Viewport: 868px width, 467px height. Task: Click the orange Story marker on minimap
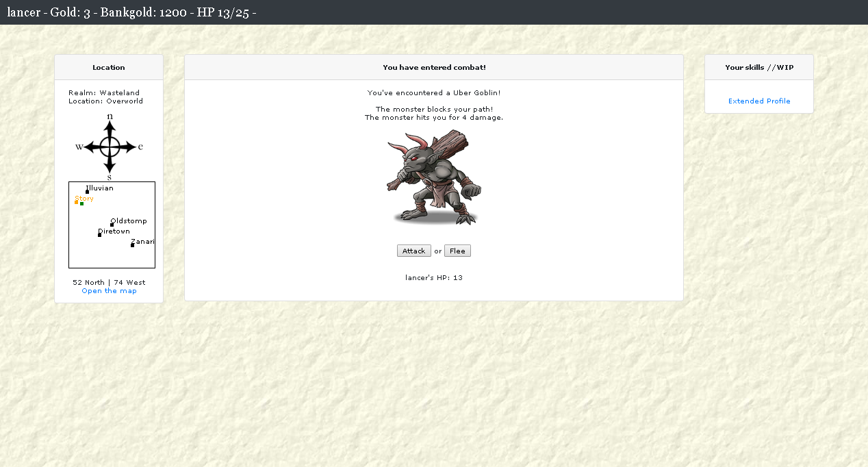(76, 202)
